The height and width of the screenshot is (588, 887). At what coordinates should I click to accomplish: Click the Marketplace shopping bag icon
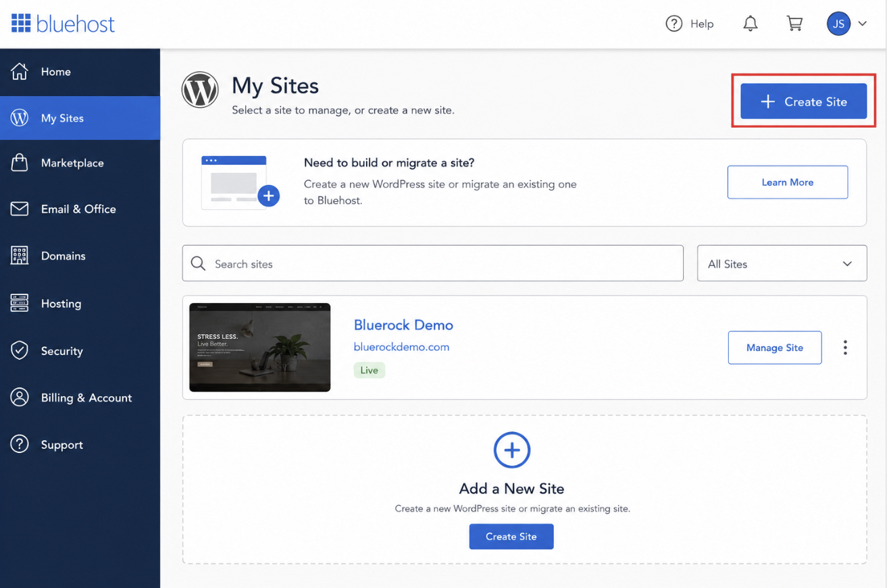20,163
